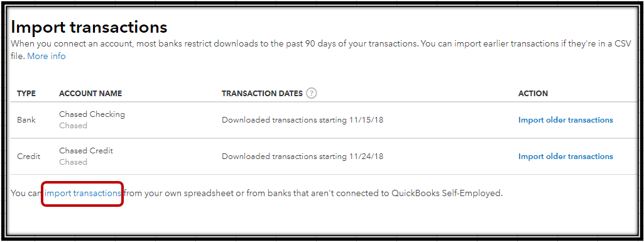The image size is (644, 242).
Task: Click the TYPE column header
Action: click(x=26, y=94)
